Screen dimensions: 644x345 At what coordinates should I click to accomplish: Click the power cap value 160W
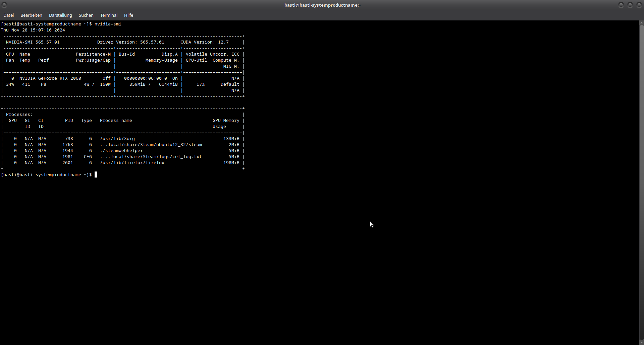pos(105,84)
